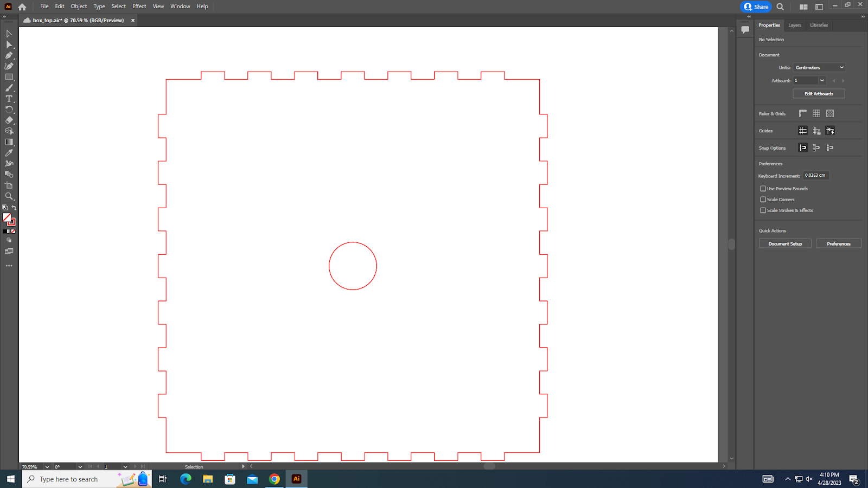This screenshot has height=488, width=868.
Task: Open the zoom level dropdown
Action: [47, 467]
